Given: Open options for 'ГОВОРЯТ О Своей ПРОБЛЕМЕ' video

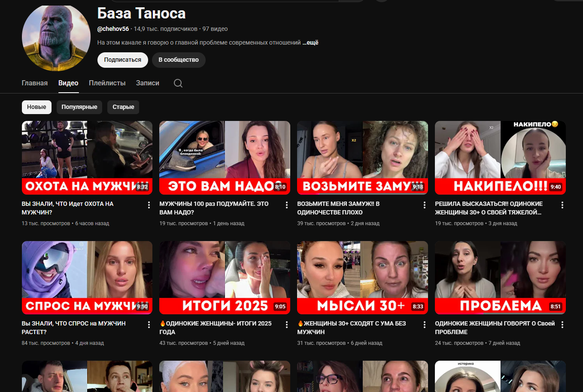Looking at the screenshot, I should pyautogui.click(x=562, y=325).
